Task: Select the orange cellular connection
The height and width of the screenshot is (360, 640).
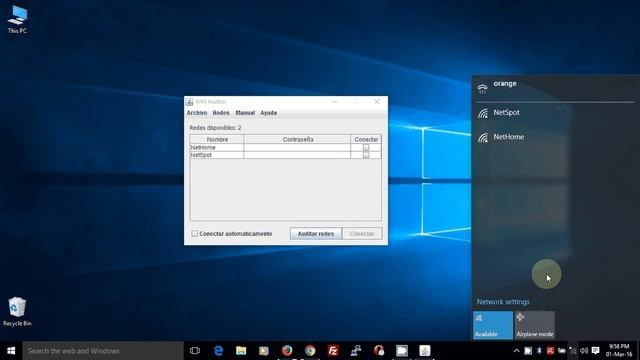Action: click(556, 88)
